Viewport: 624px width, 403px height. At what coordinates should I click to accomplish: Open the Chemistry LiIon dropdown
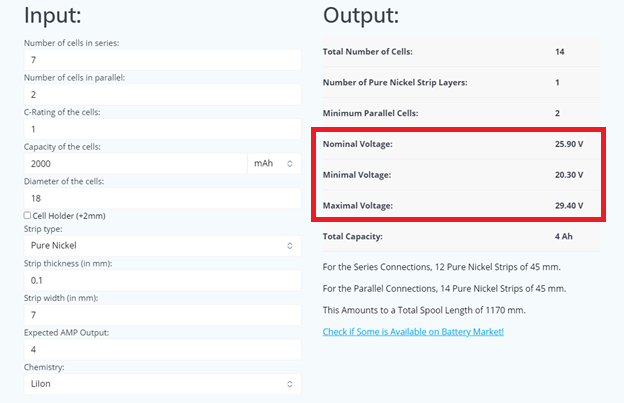point(160,383)
